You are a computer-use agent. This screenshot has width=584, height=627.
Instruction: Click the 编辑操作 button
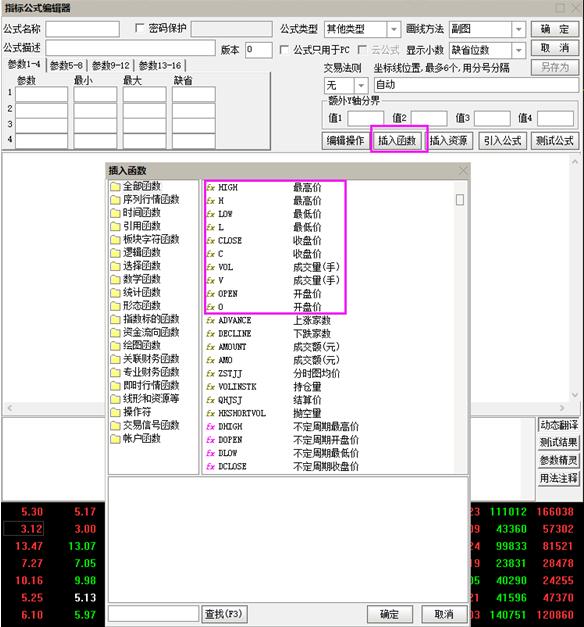tap(345, 141)
